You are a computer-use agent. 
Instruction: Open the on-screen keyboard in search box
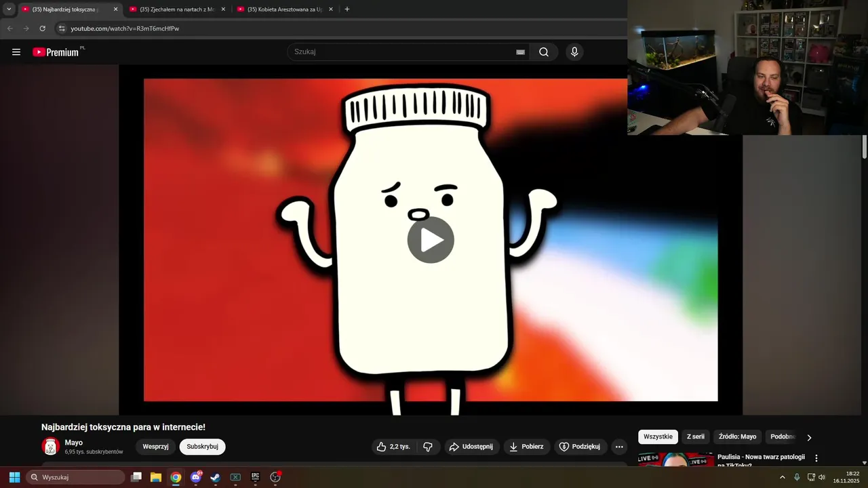click(520, 52)
